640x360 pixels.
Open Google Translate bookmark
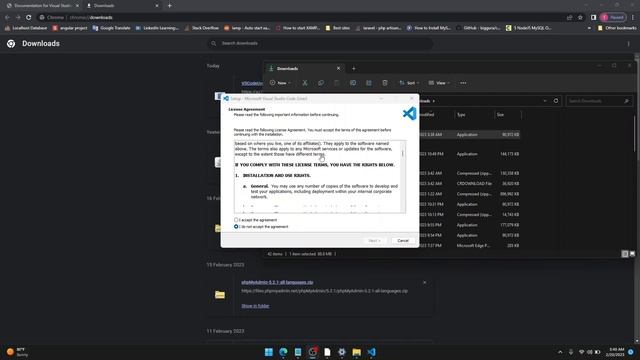(111, 28)
